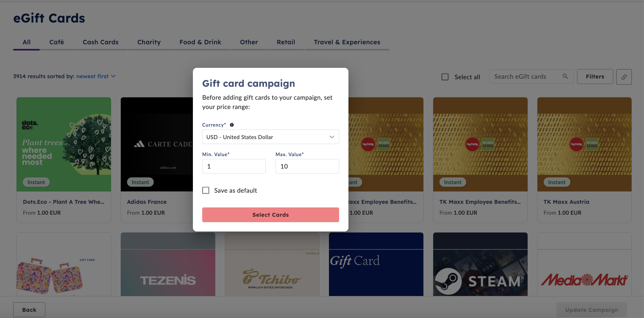Focus the Min. Value field
Screen dimensions: 644x318
[234, 166]
